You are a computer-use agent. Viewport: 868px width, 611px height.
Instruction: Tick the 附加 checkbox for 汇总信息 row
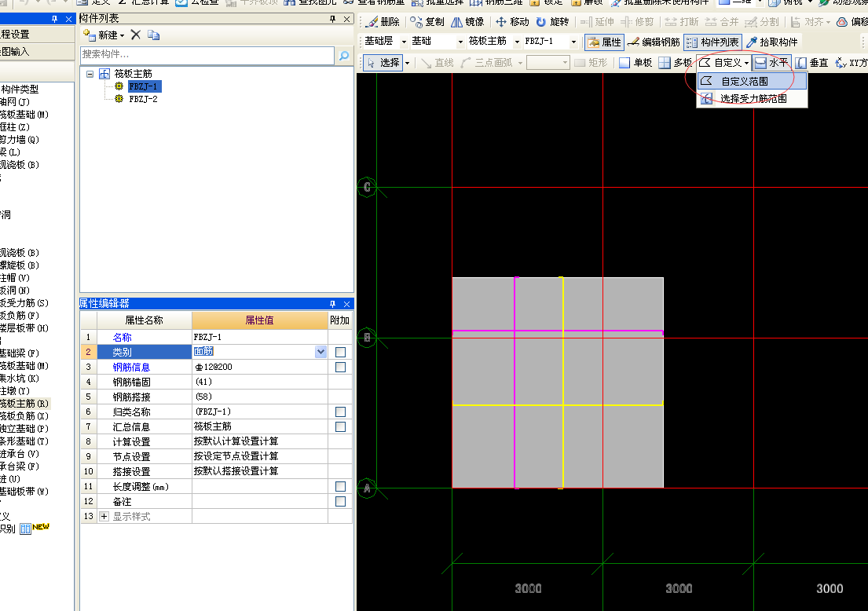click(340, 426)
